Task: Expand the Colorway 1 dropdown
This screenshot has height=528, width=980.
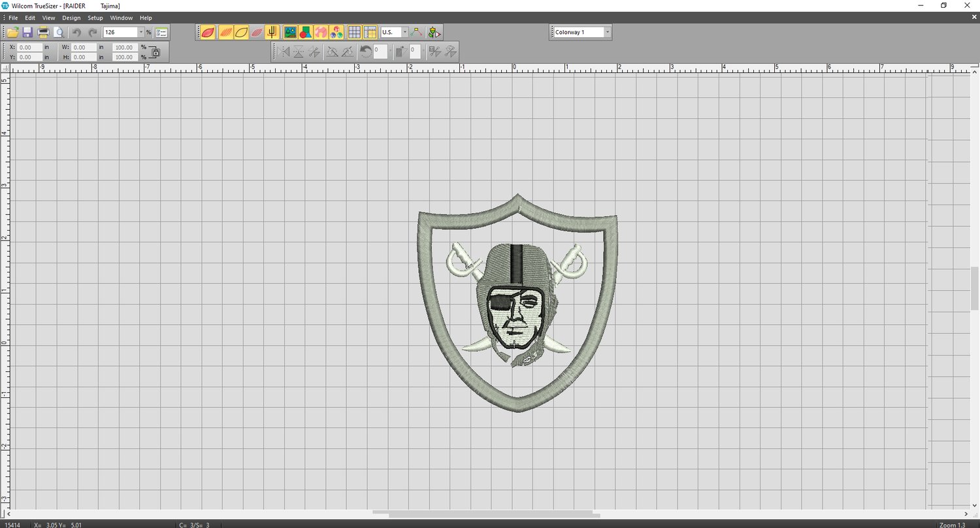Action: [608, 32]
